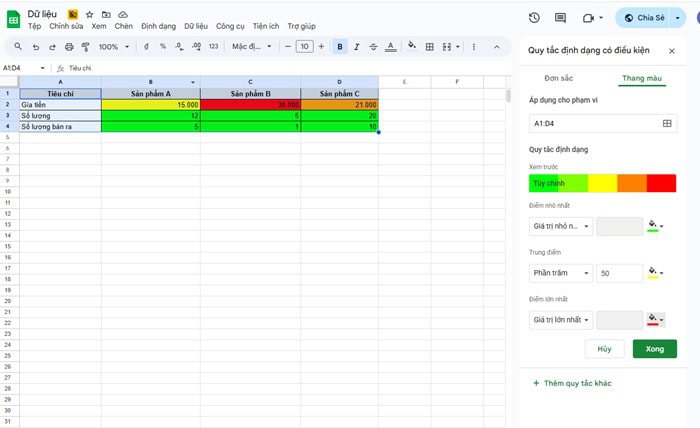This screenshot has width=700, height=428.
Task: Open the comments icon
Action: [560, 17]
